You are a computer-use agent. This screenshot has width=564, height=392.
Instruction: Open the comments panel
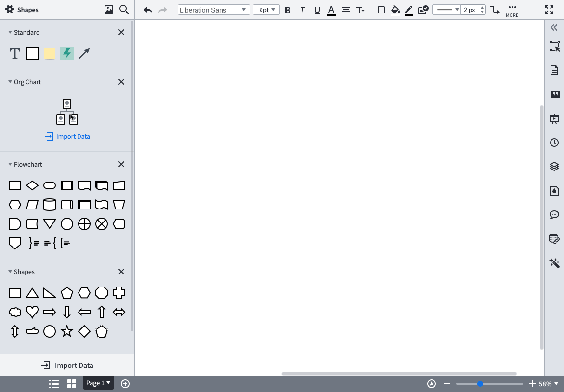click(x=554, y=215)
